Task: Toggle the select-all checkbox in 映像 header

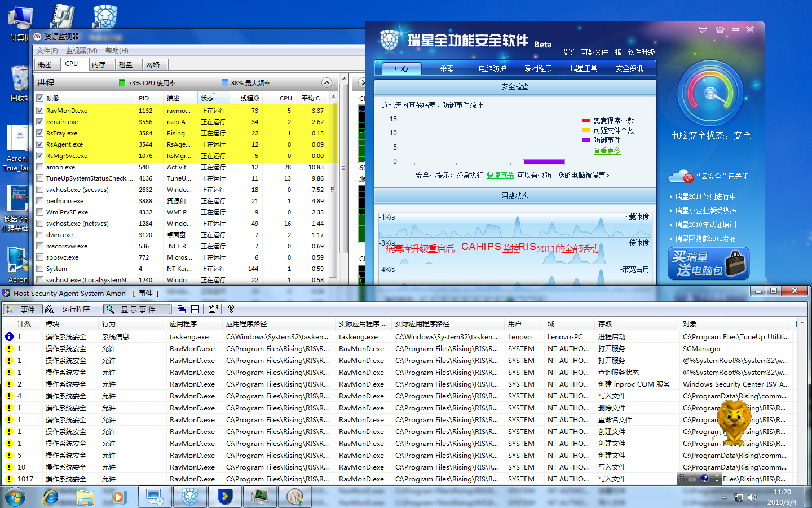Action: pyautogui.click(x=40, y=98)
